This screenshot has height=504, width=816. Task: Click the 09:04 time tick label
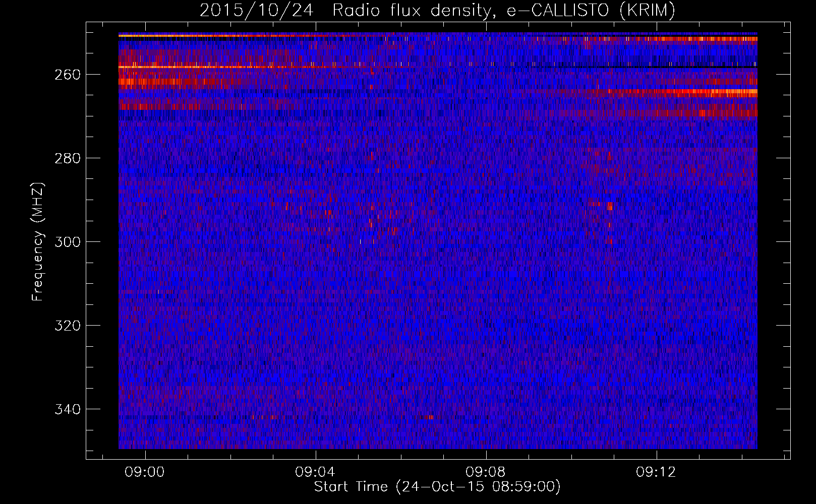tap(315, 472)
